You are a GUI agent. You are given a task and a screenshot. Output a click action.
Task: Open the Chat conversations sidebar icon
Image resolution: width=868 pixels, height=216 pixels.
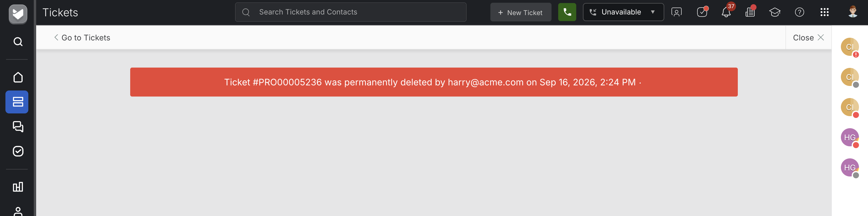click(18, 127)
